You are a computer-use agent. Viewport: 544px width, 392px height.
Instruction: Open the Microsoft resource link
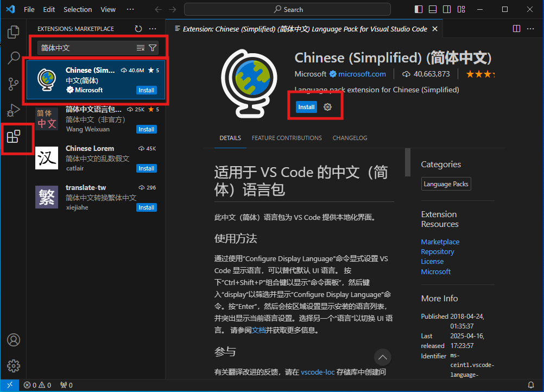(436, 271)
